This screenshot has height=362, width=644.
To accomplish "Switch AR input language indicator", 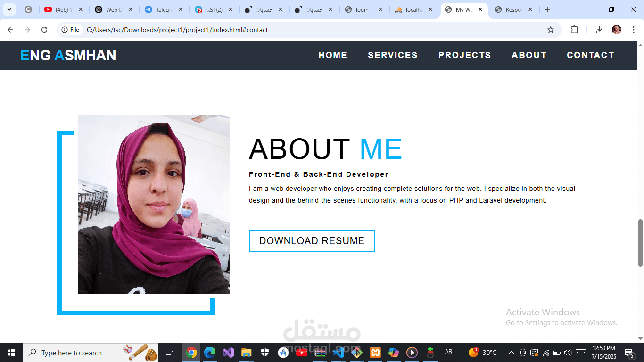I will coord(448,352).
